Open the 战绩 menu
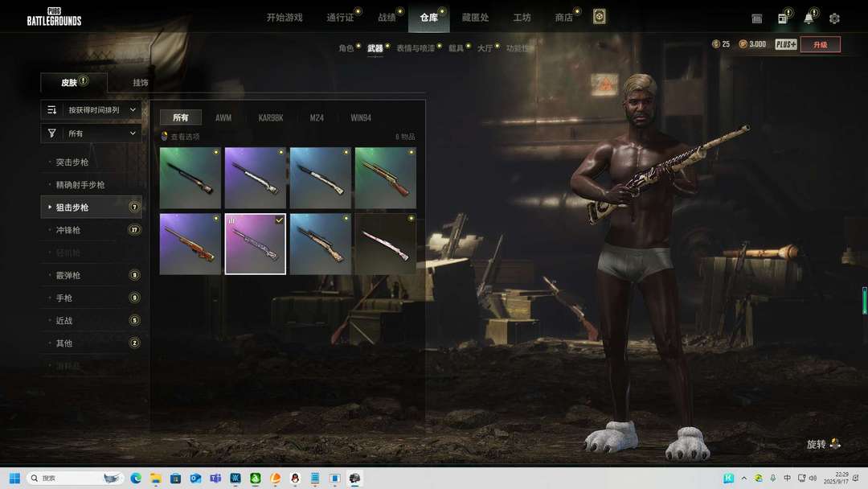The width and height of the screenshot is (868, 489). click(x=387, y=18)
